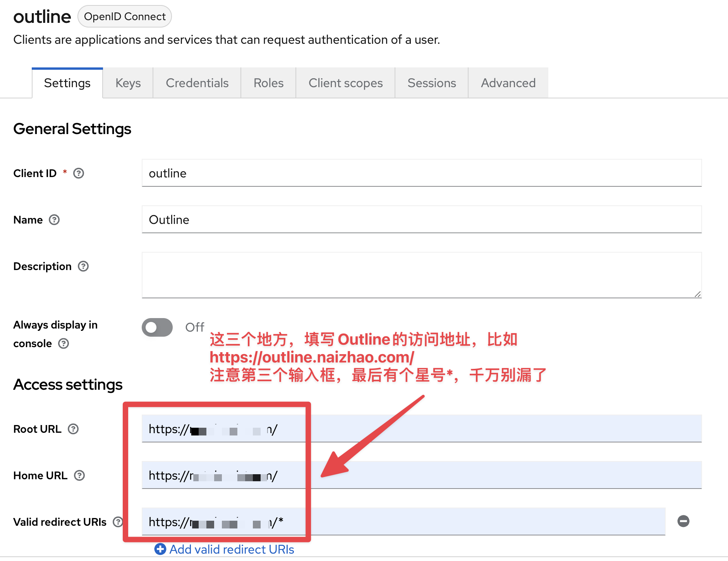The width and height of the screenshot is (728, 561).
Task: Toggle Always display in console switch
Action: pyautogui.click(x=157, y=327)
